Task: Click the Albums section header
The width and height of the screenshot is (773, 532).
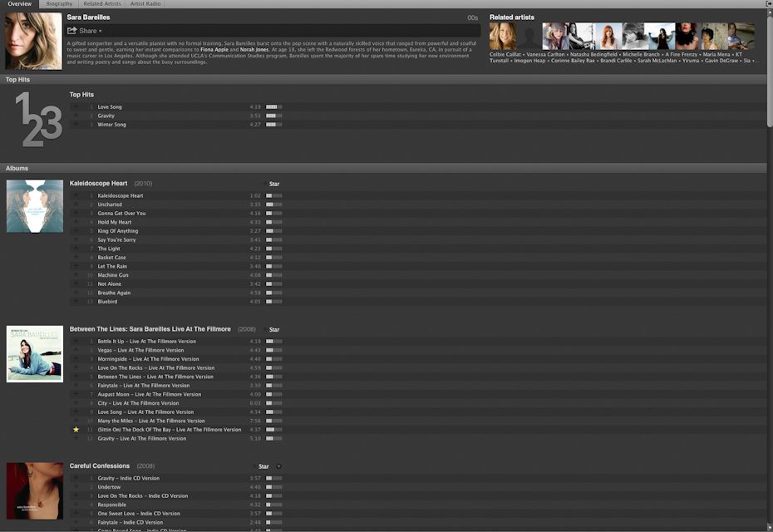Action: (383, 168)
